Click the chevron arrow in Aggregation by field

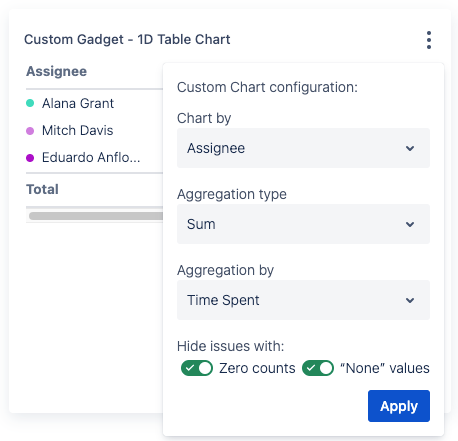[x=410, y=300]
